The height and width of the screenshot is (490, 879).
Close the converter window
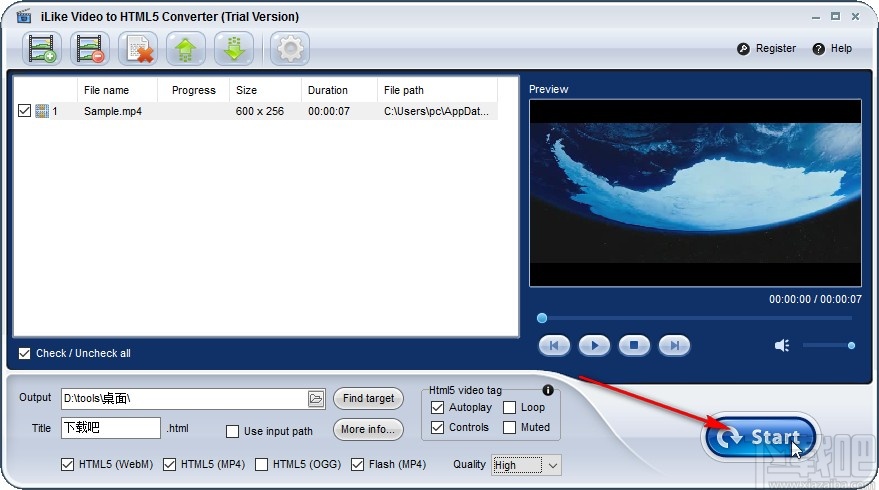(x=855, y=17)
